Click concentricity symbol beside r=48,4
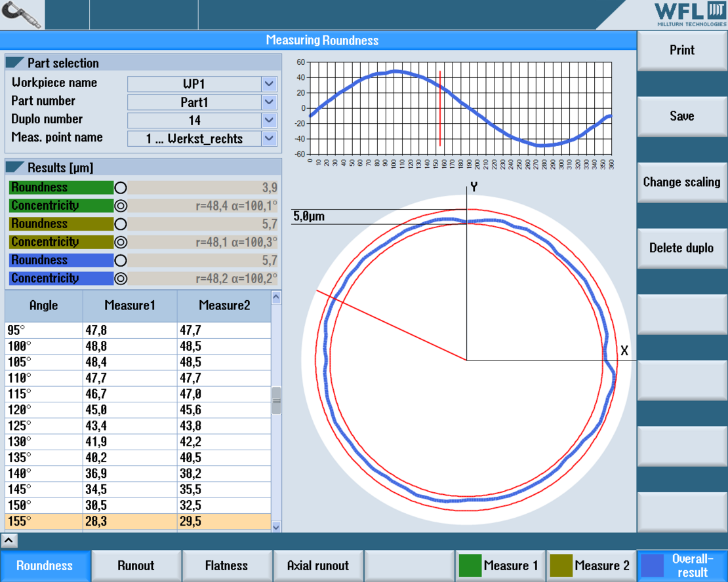The height and width of the screenshot is (582, 728). pyautogui.click(x=121, y=206)
